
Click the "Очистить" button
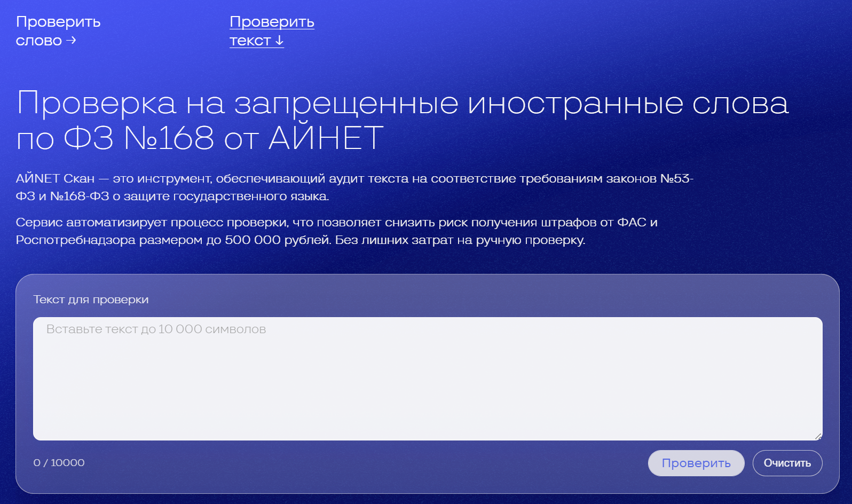click(x=787, y=463)
